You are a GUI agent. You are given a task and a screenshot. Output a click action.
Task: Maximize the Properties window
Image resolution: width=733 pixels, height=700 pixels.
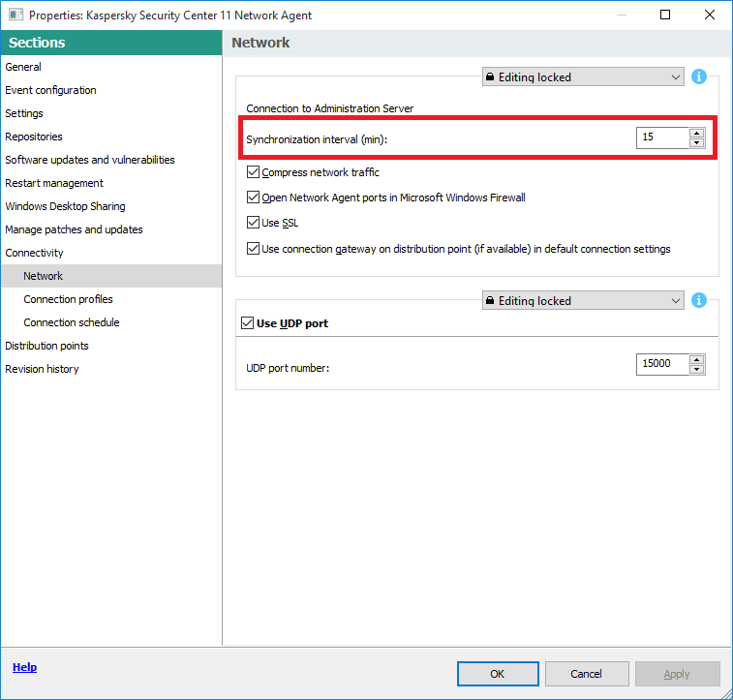click(665, 15)
